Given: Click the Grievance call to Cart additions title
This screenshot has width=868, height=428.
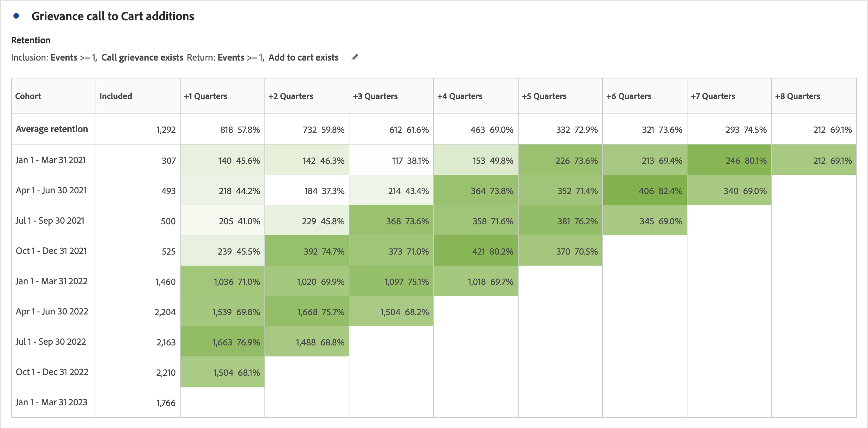Looking at the screenshot, I should [x=113, y=16].
